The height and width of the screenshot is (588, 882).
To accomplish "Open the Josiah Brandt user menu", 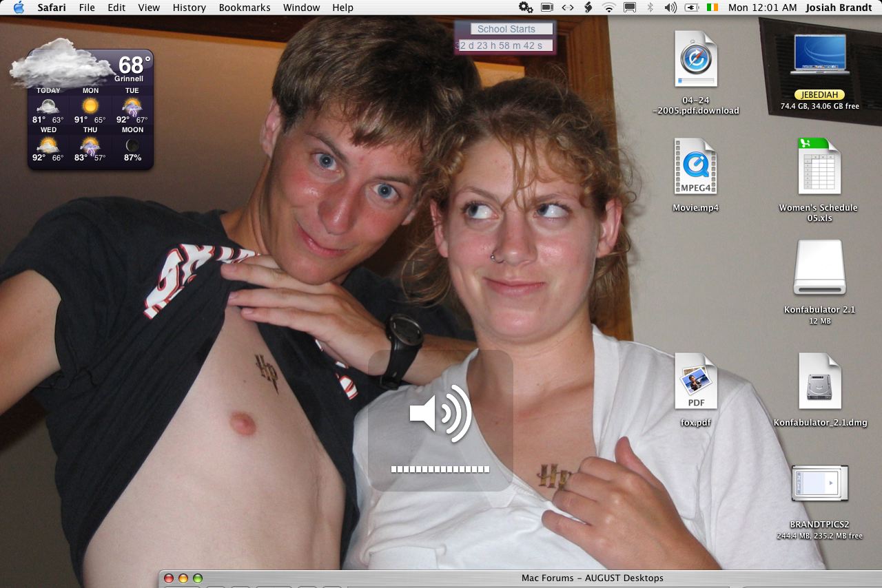I will point(840,8).
